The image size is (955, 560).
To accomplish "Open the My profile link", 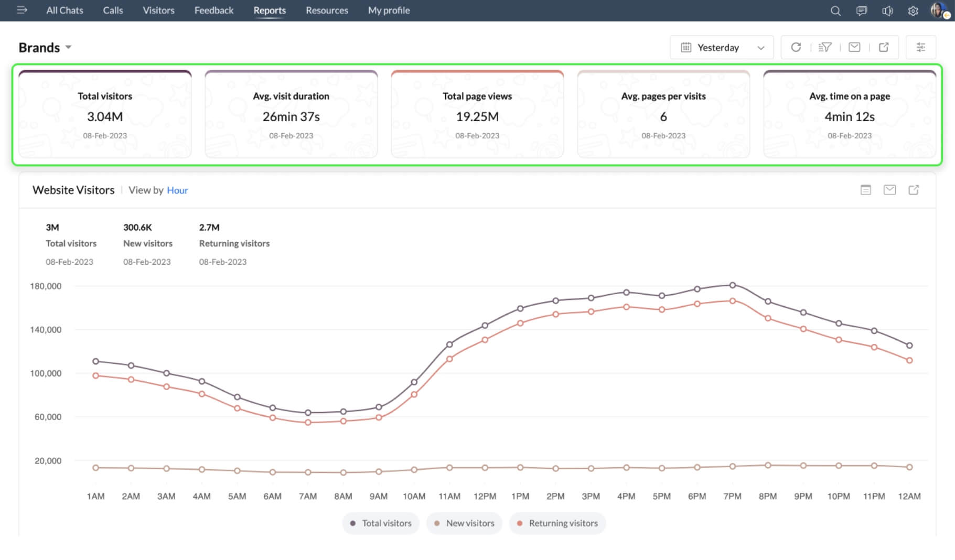I will click(389, 10).
